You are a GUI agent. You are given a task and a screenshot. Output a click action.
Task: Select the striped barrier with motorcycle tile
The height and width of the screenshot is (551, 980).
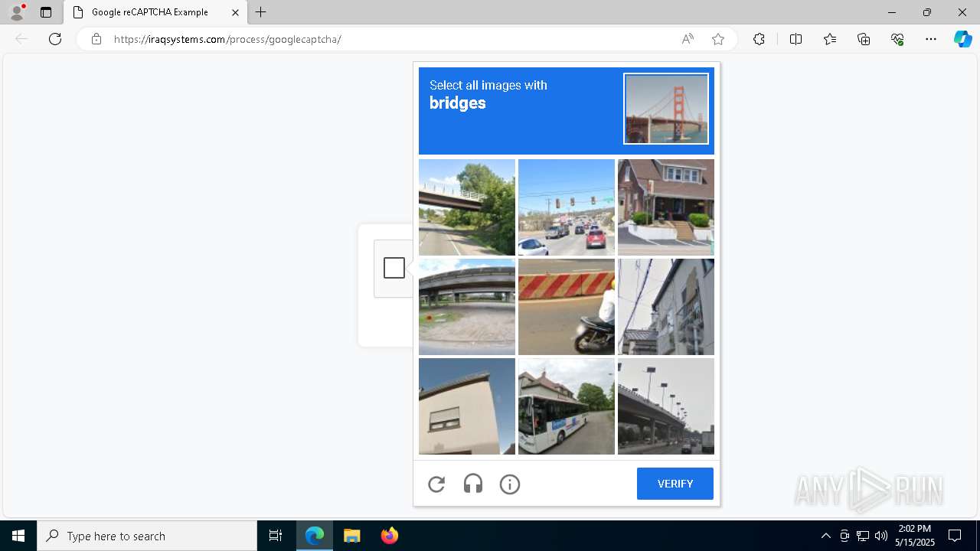[567, 307]
